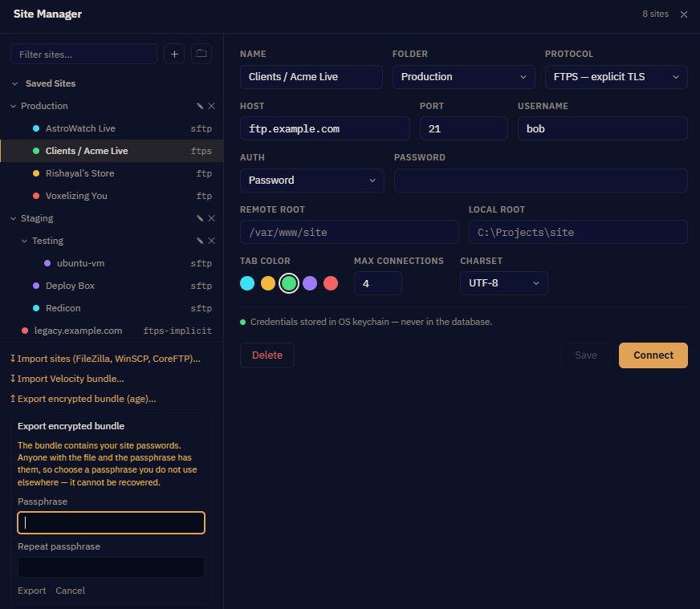The width and height of the screenshot is (700, 609).
Task: Pick the purple tab color
Action: (310, 283)
